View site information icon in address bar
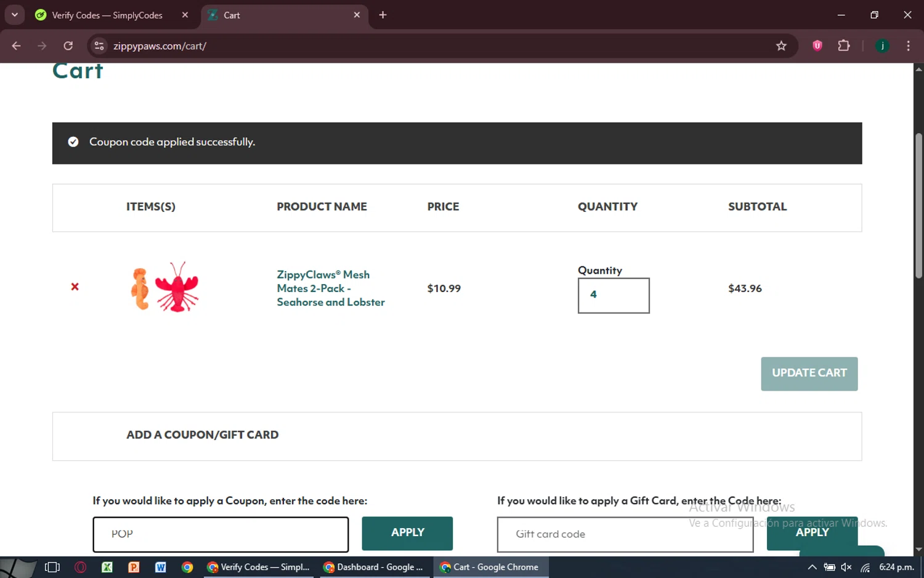The width and height of the screenshot is (924, 578). click(x=99, y=46)
